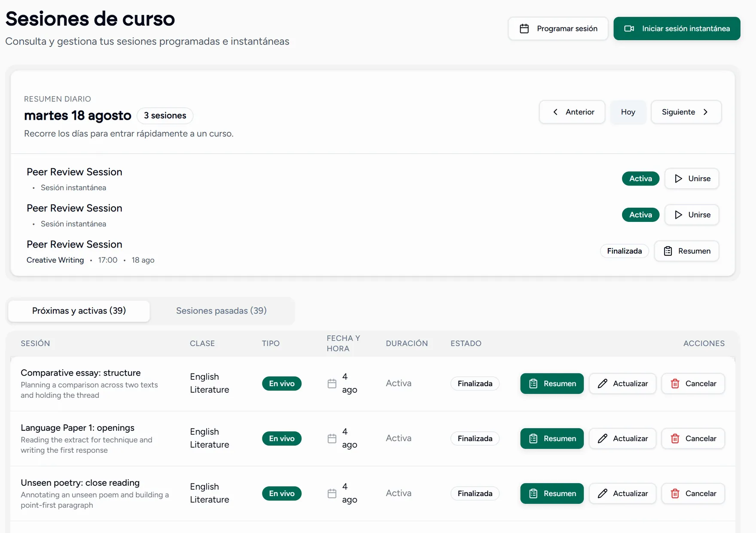This screenshot has width=756, height=533.
Task: Click 'English Literature' in the Comparative essay row
Action: (x=210, y=383)
